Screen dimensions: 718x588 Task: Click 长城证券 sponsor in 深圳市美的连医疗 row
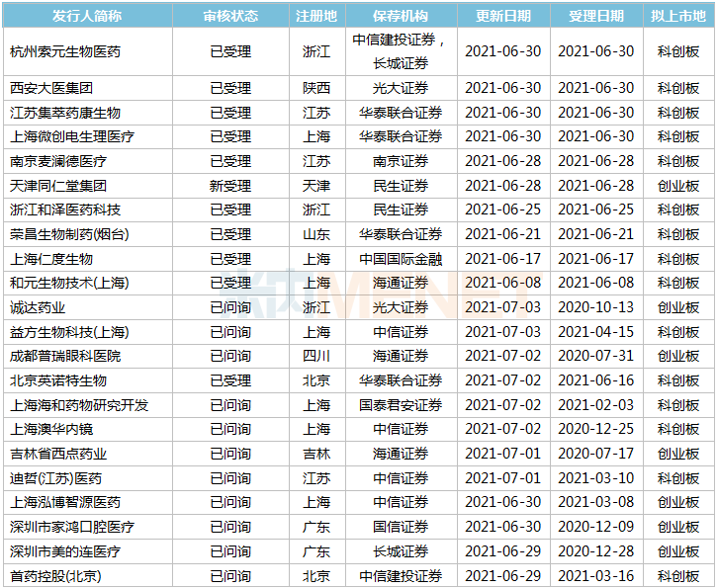pyautogui.click(x=401, y=551)
